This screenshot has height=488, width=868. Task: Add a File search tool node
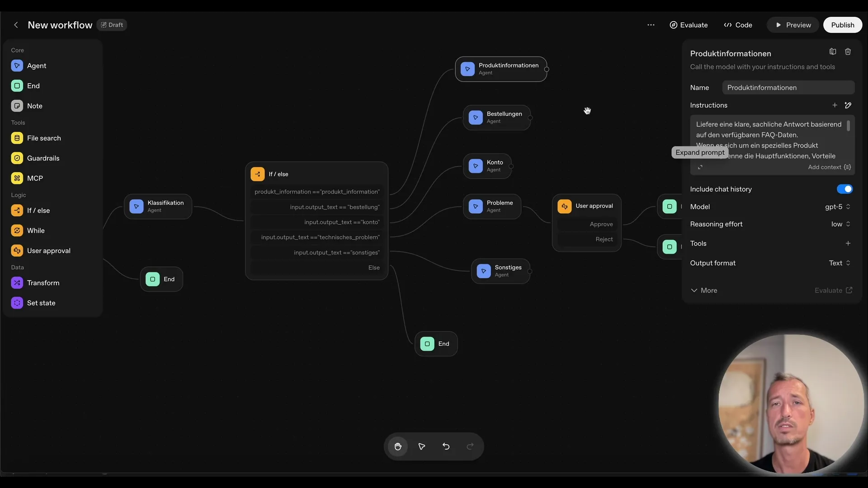pos(44,138)
